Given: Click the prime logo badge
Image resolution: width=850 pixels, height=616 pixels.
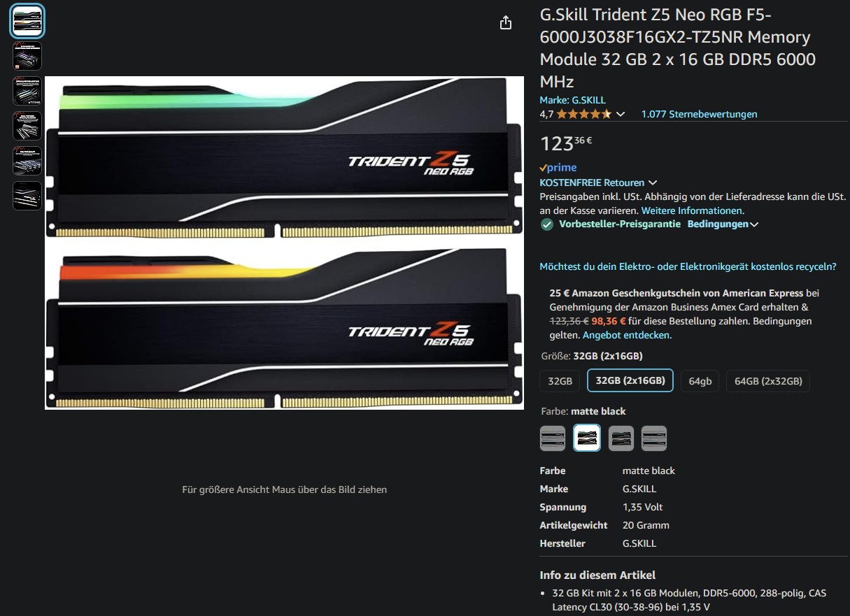Looking at the screenshot, I should 558,168.
